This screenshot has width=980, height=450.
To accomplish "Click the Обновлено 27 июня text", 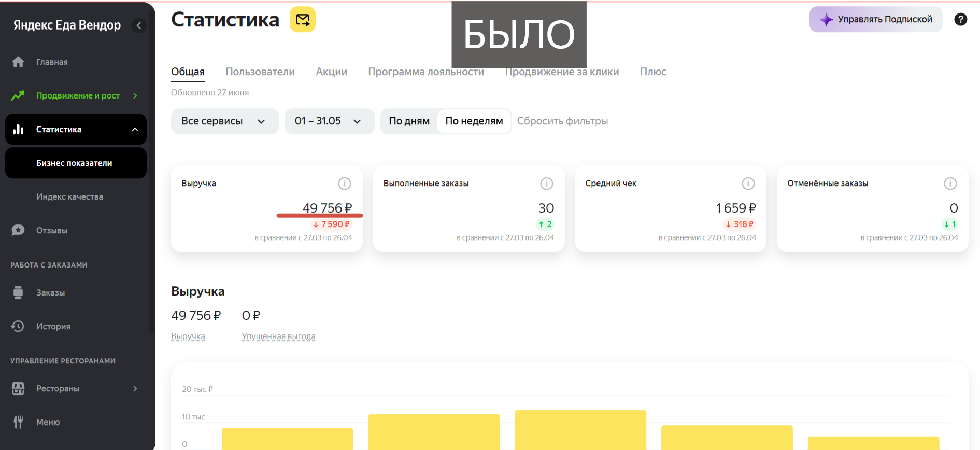I will tap(210, 92).
